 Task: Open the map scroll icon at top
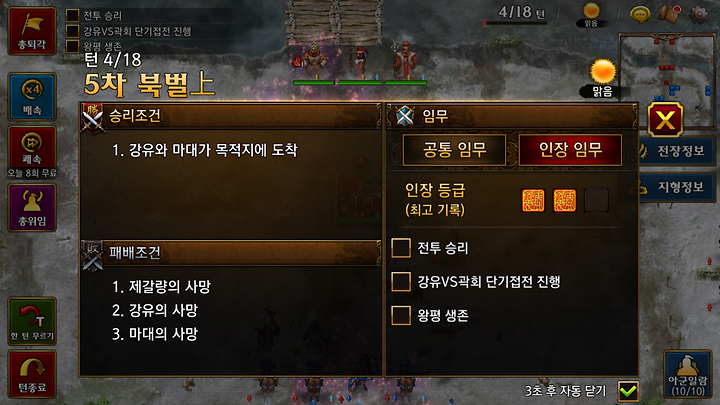pos(670,14)
